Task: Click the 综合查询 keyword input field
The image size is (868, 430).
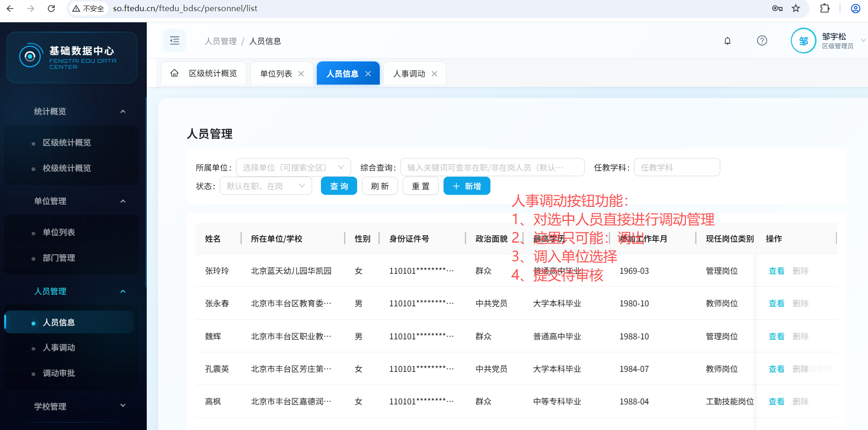Action: pos(492,167)
